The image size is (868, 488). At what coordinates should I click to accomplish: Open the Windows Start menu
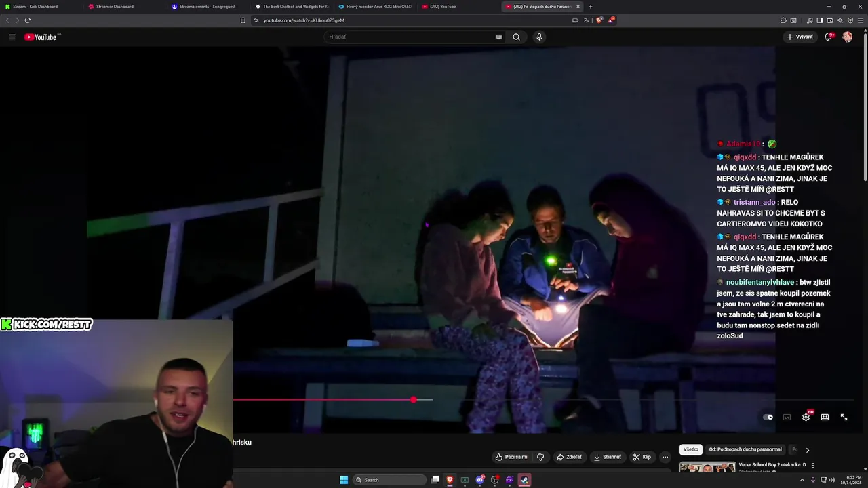(344, 480)
